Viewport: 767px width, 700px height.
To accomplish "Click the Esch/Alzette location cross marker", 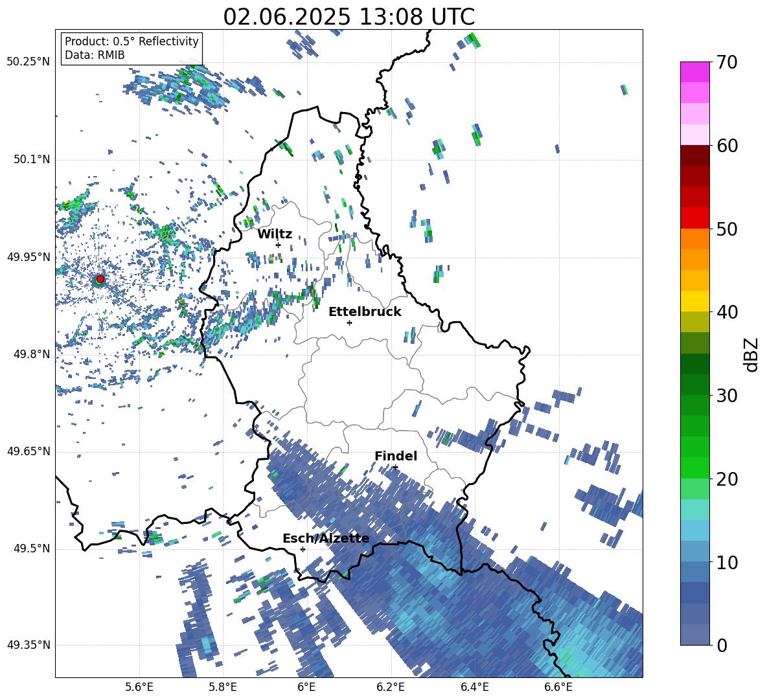I will [303, 549].
